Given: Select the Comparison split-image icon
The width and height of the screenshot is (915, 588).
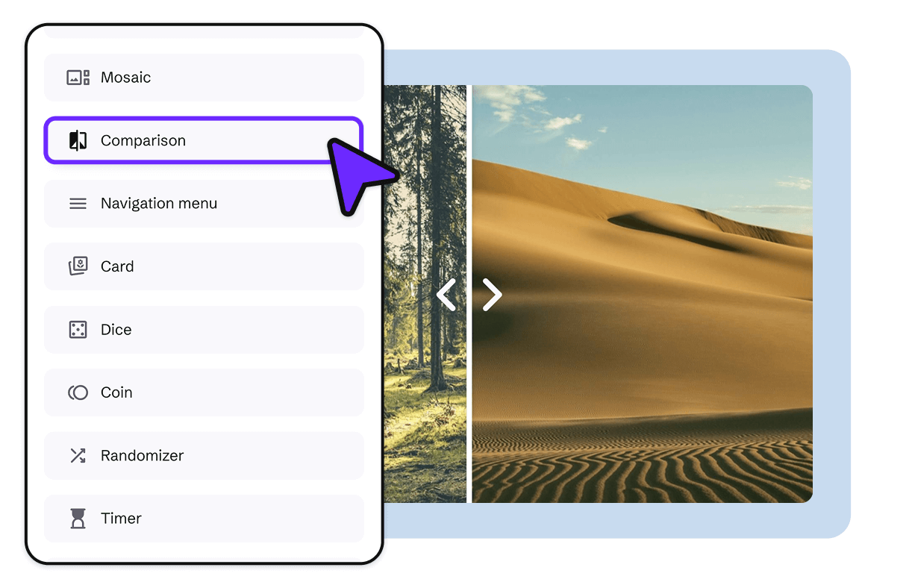Looking at the screenshot, I should coord(78,140).
